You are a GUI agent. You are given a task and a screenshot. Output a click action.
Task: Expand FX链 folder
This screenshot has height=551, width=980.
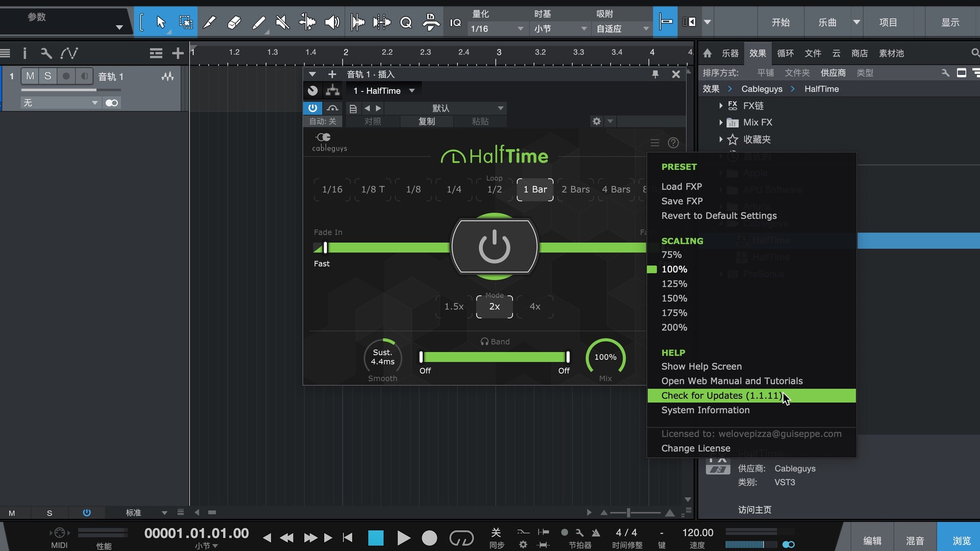coord(721,106)
